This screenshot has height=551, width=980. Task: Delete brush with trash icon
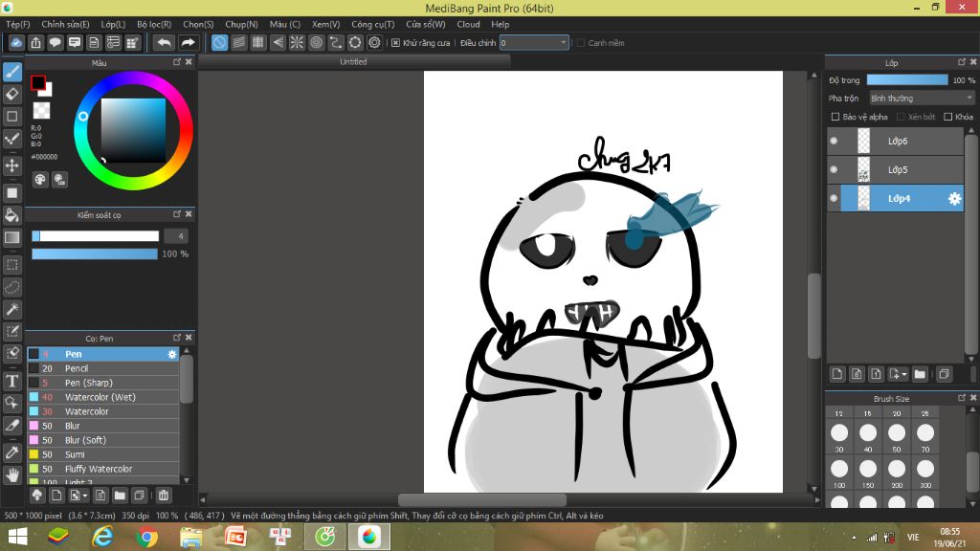(163, 496)
